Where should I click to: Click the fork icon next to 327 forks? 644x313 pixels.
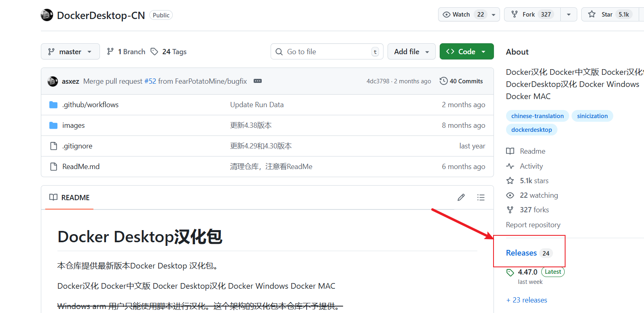pos(510,210)
